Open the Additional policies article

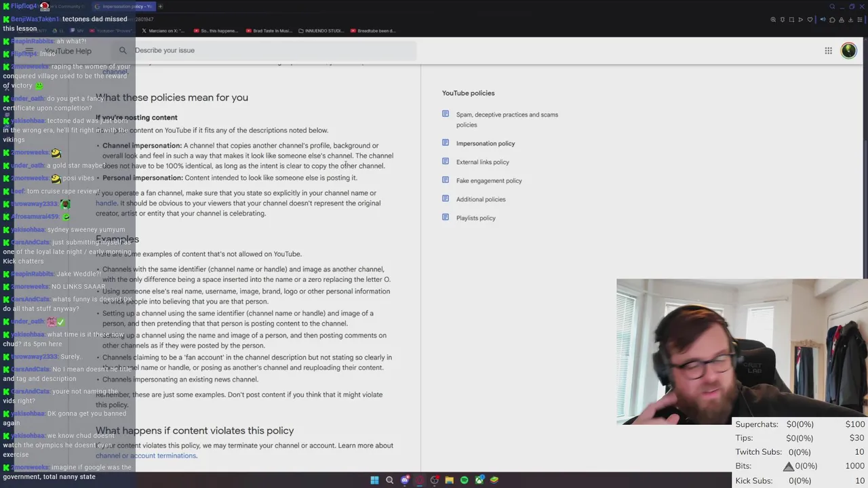(481, 199)
